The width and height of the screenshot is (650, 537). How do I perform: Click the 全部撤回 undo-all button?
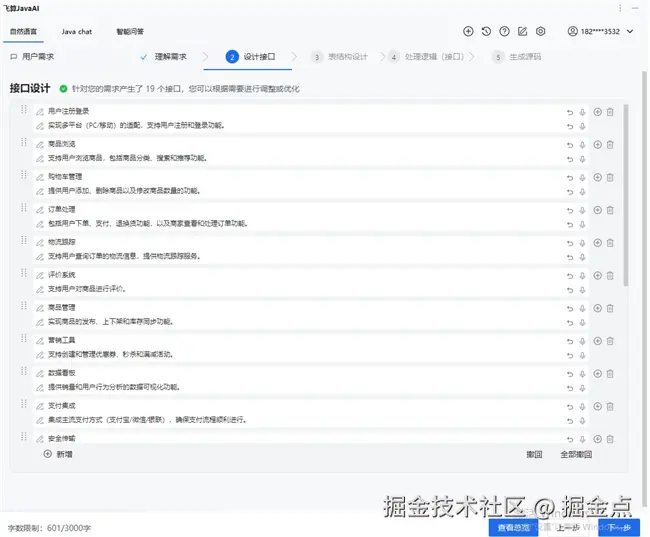coord(576,454)
